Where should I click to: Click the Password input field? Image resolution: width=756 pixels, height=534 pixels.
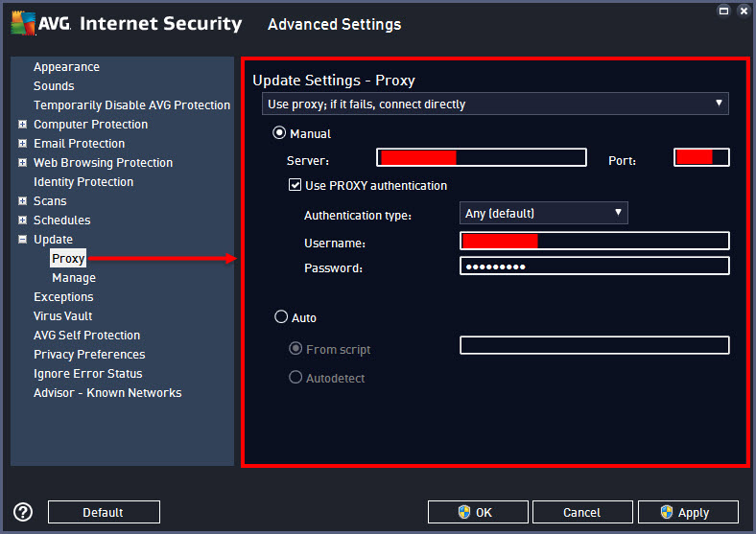[595, 267]
